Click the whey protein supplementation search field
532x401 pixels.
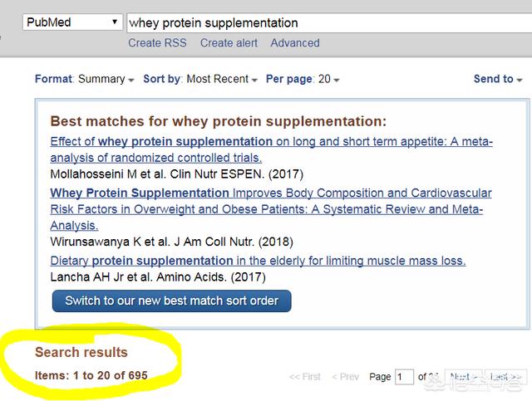click(329, 23)
